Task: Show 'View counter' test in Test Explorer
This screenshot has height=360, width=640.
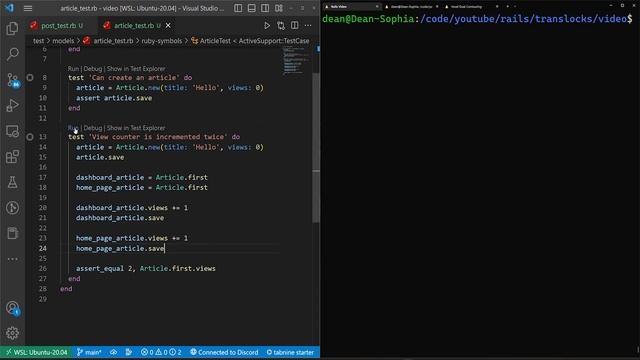Action: coord(136,128)
